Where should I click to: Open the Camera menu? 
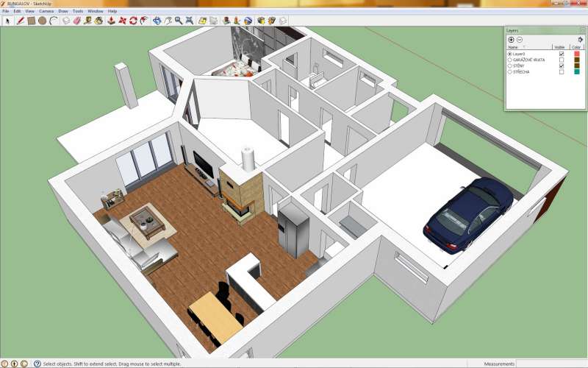pyautogui.click(x=46, y=11)
